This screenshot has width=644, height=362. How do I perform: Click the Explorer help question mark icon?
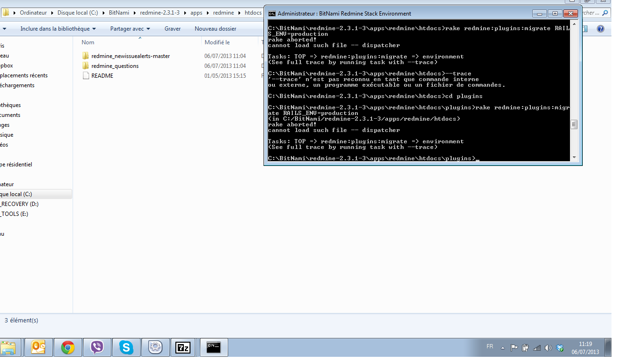pos(601,29)
